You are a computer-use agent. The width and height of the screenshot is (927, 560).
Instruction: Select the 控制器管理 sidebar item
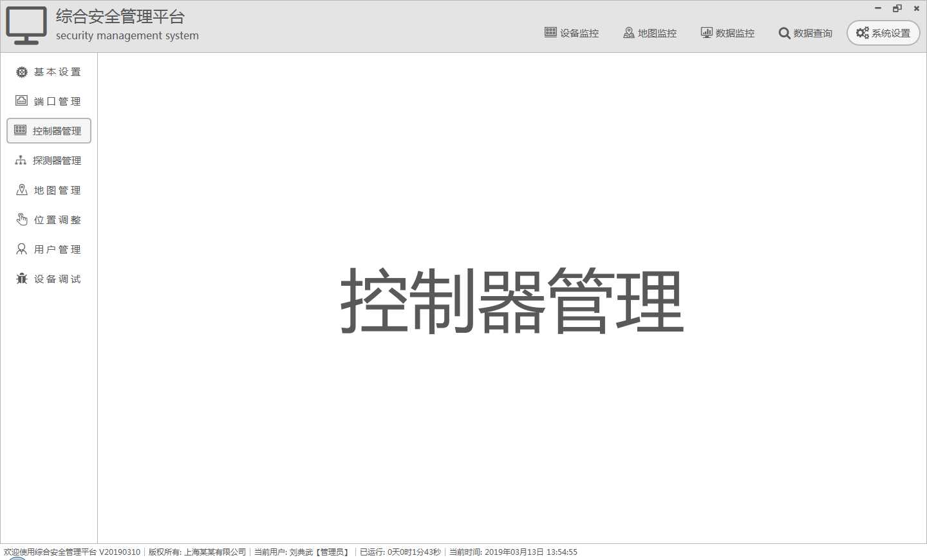49,131
